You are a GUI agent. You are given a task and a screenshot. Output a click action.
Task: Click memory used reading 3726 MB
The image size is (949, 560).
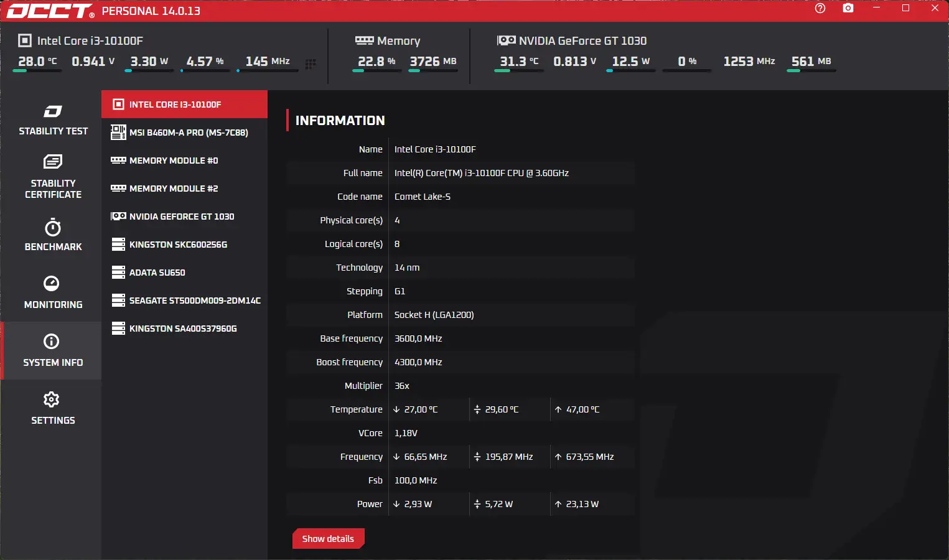(x=433, y=62)
